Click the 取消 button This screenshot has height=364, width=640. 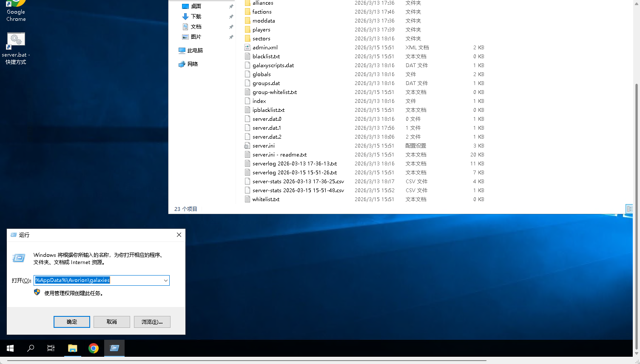point(112,322)
